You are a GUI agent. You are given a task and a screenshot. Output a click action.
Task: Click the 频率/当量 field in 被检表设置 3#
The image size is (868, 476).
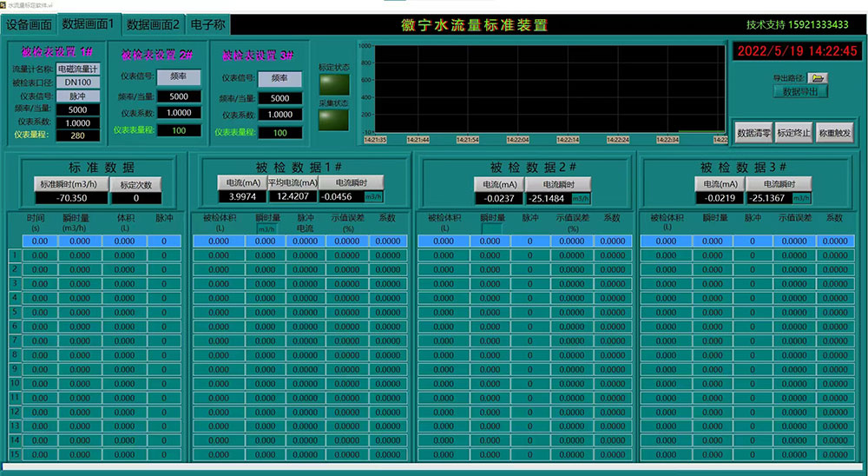point(280,98)
